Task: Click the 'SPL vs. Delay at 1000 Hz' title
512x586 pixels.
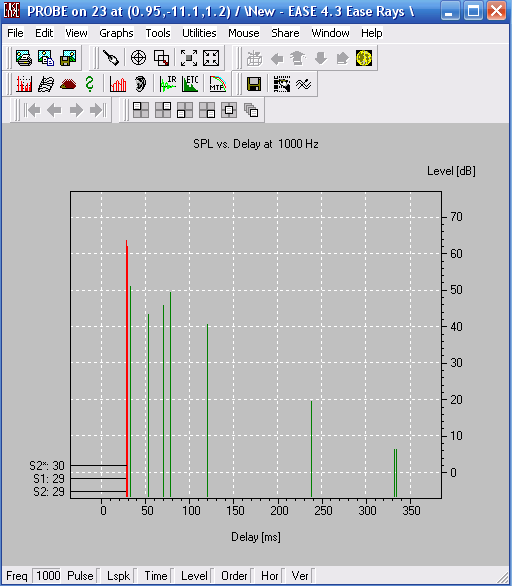Action: coord(256,144)
